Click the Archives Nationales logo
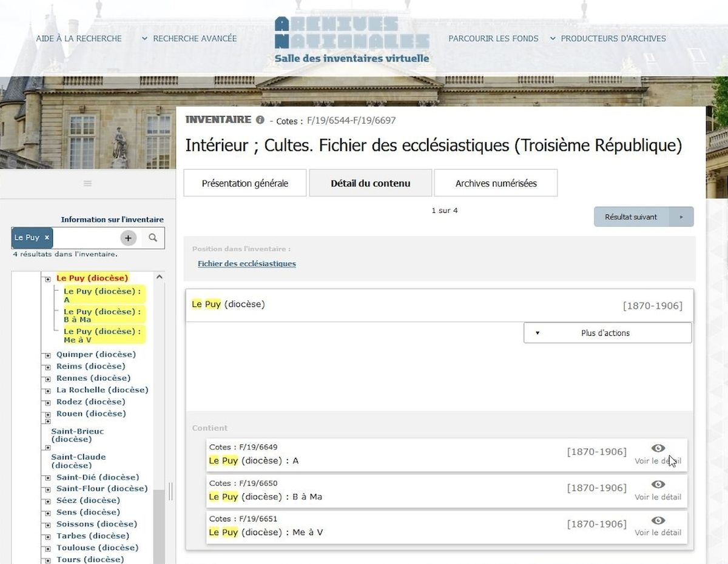 tap(352, 40)
